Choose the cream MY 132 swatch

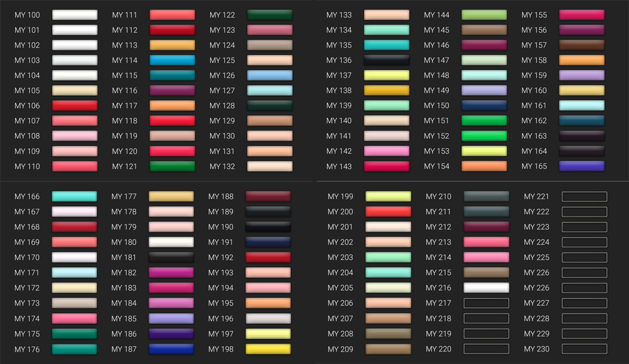pyautogui.click(x=270, y=166)
